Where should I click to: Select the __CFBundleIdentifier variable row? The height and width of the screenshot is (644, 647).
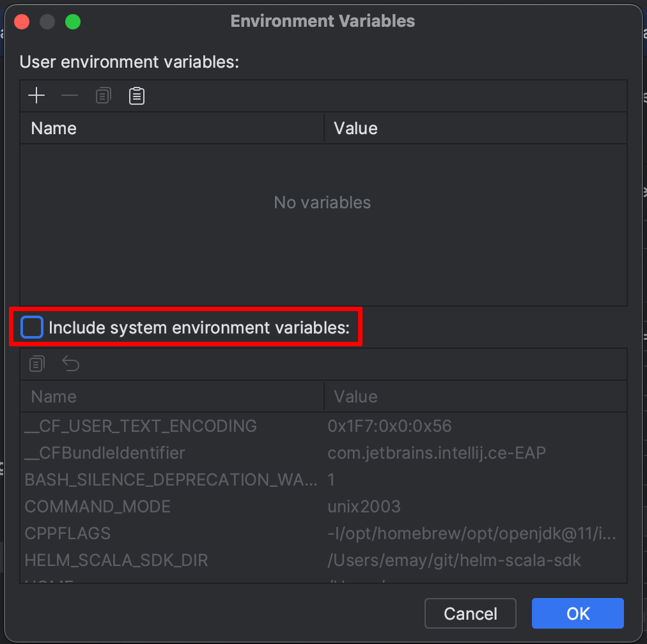(x=105, y=453)
